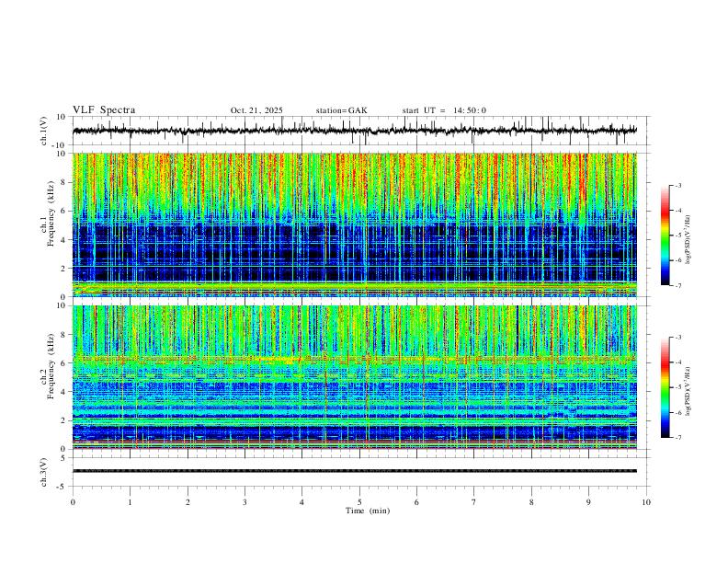Image resolution: width=728 pixels, height=563 pixels.
Task: Click the ch.1 colorbar log(PSD) label
Action: click(x=688, y=240)
